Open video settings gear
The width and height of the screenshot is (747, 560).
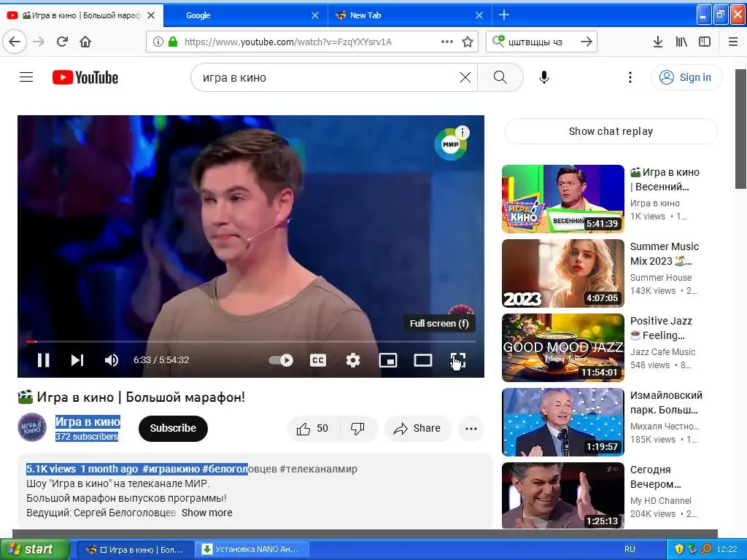pyautogui.click(x=353, y=360)
